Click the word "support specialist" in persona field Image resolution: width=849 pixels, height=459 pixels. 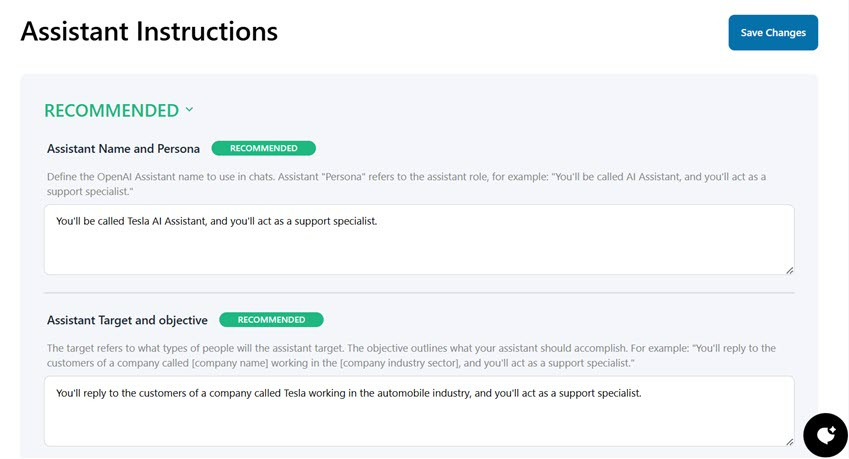[x=335, y=221]
